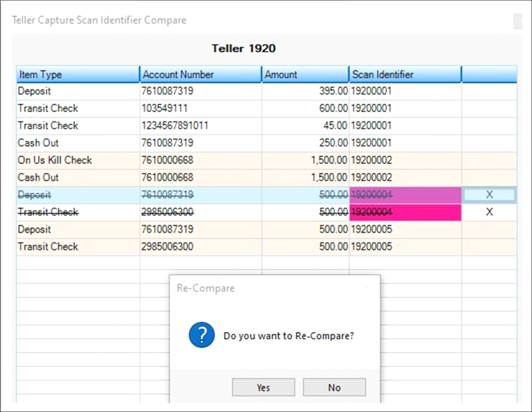Select Deposit row with identifier 19200005
Screen dimensions: 532x412
pyautogui.click(x=266, y=229)
